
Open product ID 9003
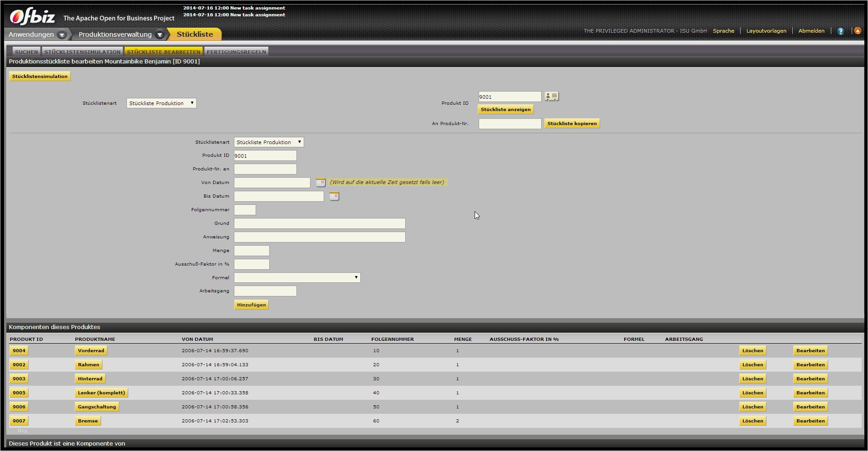point(19,379)
